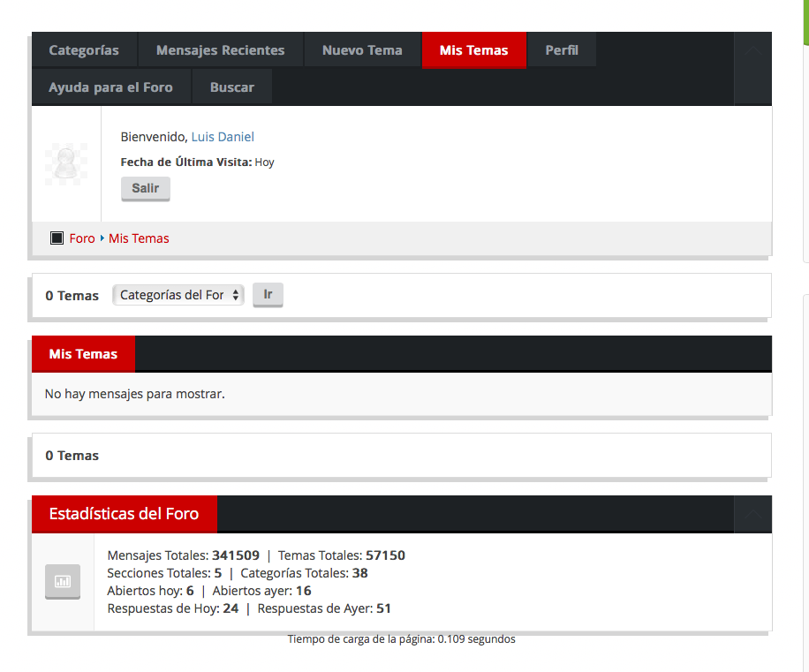Open the Buscar tab
Screen dimensions: 809x672
click(232, 87)
